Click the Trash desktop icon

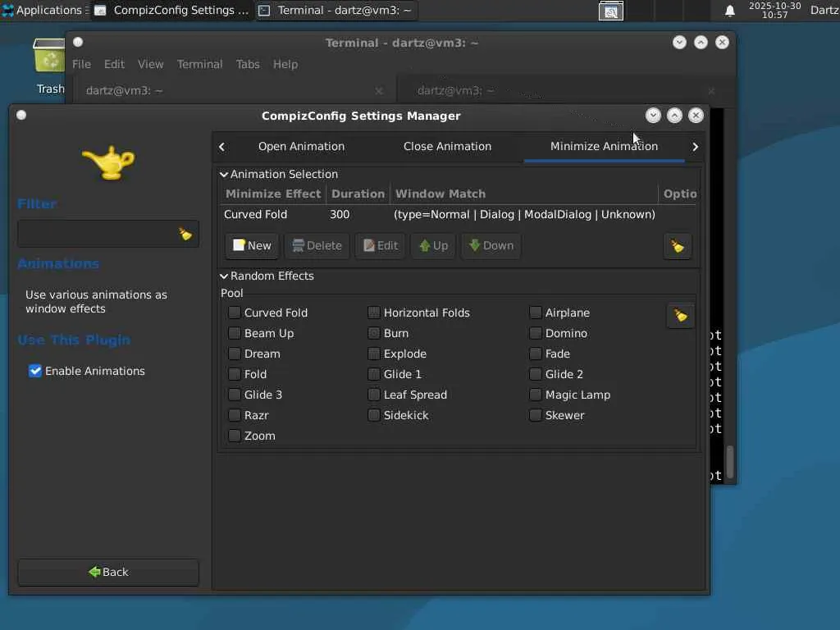[49, 66]
